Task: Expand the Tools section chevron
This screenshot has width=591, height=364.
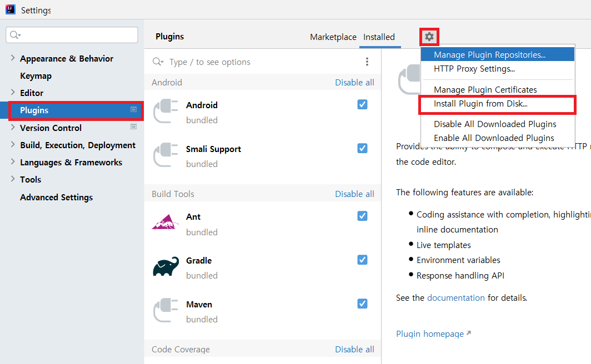Action: click(x=13, y=179)
